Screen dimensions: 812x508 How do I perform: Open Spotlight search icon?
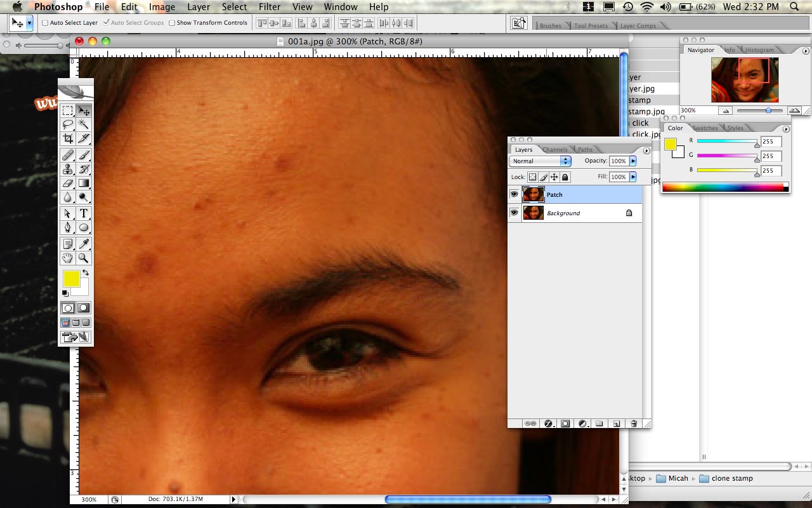pos(795,7)
